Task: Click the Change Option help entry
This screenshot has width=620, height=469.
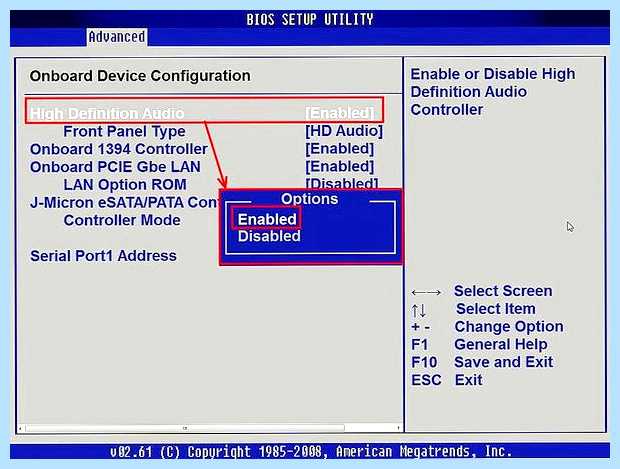Action: point(509,327)
